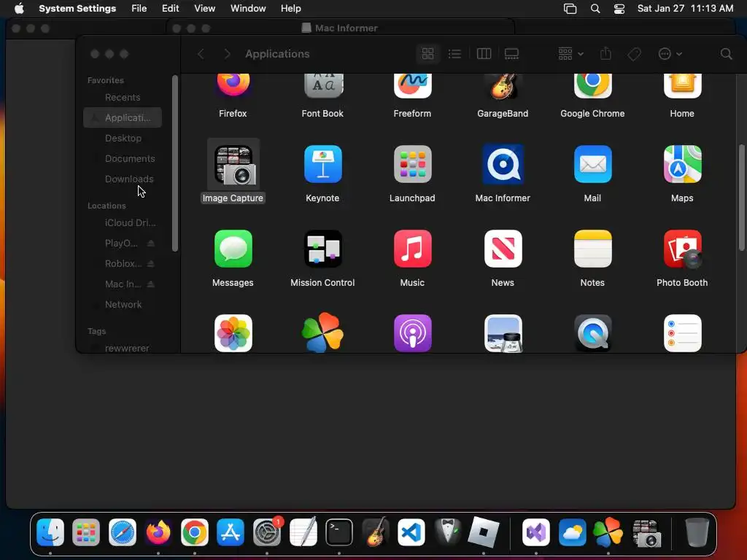Open Terminal from the Dock

tap(339, 532)
